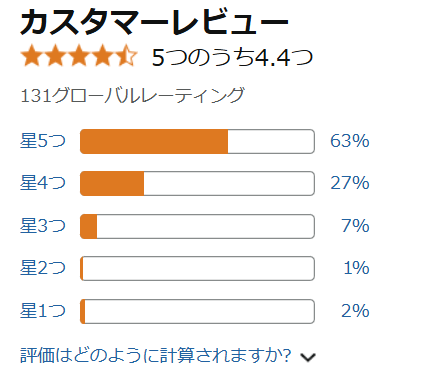Open the 63% five-star reviews
Screen dimensions: 445x387
(350, 141)
